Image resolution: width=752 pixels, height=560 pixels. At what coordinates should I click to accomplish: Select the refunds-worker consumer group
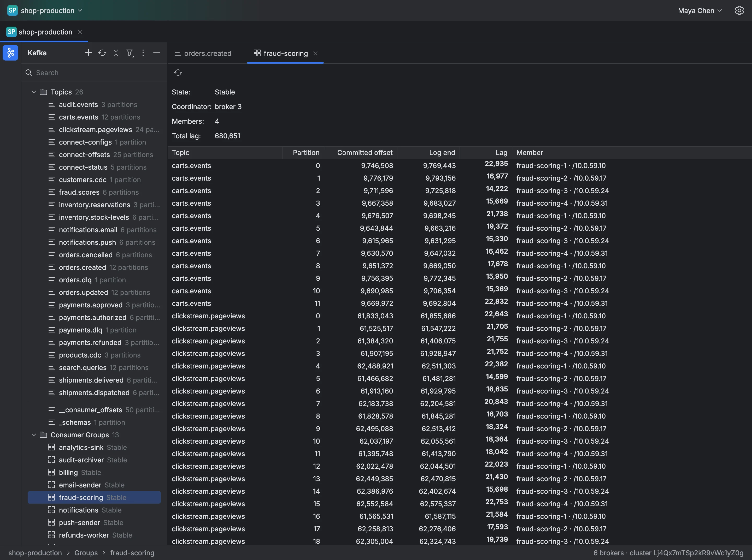point(94,535)
